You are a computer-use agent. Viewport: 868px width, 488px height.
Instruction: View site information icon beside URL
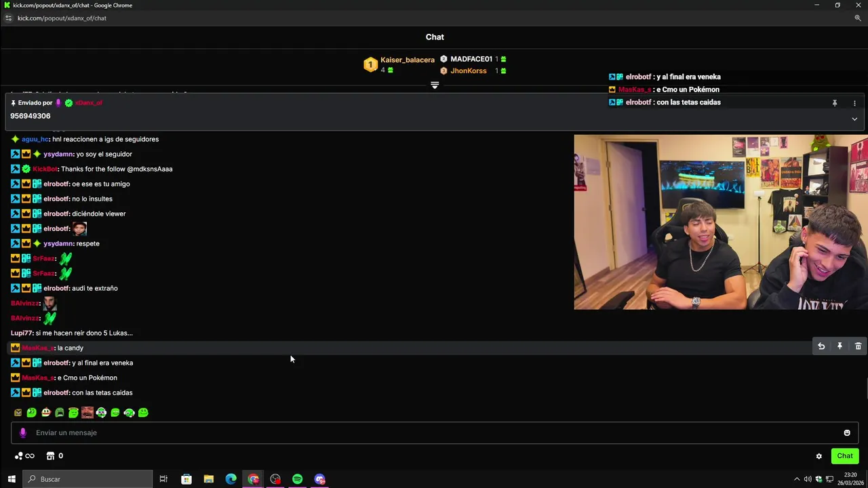(8, 18)
